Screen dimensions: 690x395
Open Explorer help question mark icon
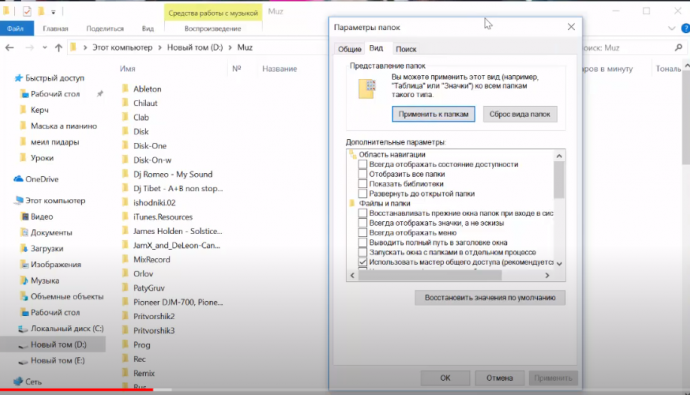(686, 29)
